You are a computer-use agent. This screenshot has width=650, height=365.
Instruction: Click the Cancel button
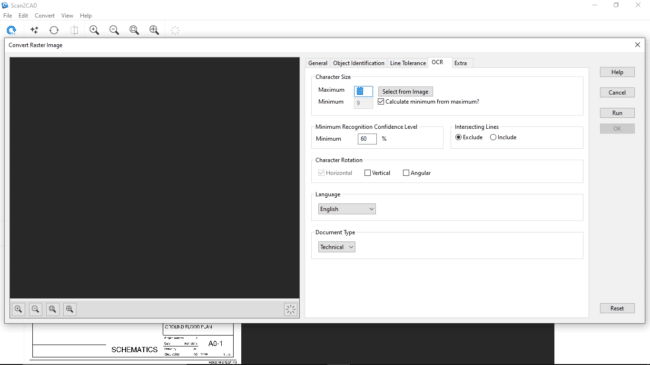[x=617, y=92]
